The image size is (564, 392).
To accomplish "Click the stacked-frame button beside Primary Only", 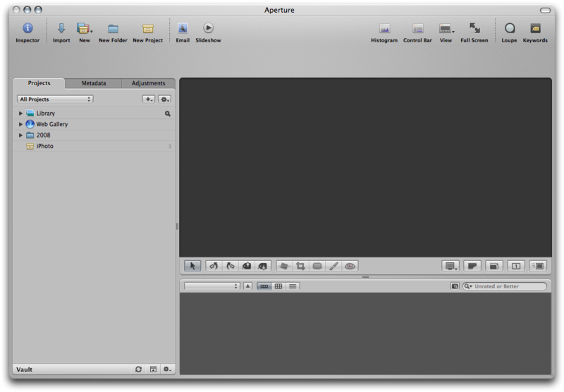I will tap(494, 266).
